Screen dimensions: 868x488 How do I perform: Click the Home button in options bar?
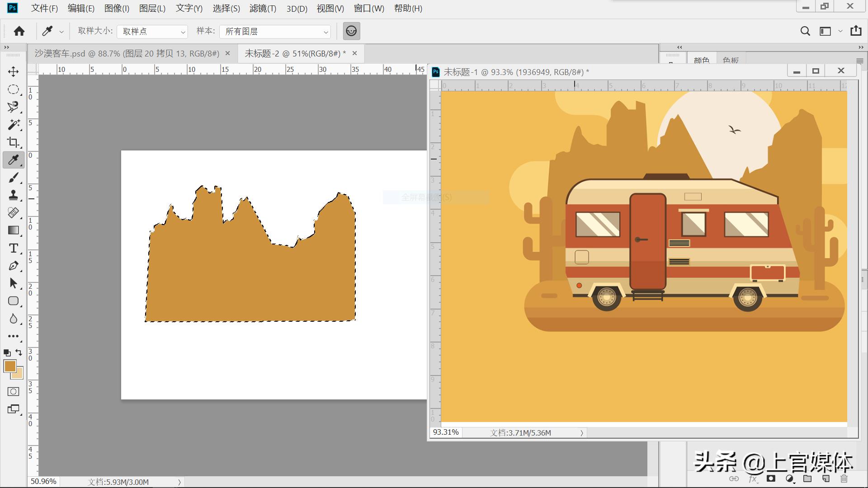19,31
